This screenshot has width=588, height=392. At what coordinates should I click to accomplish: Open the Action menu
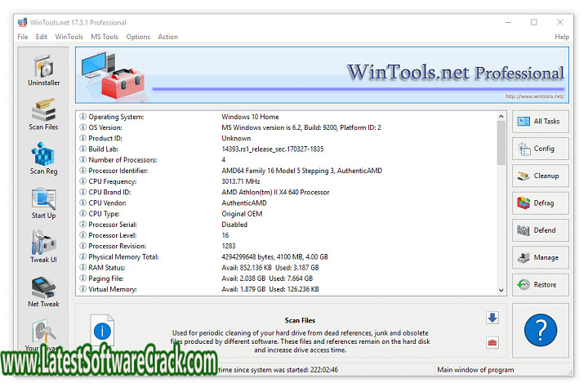click(168, 37)
